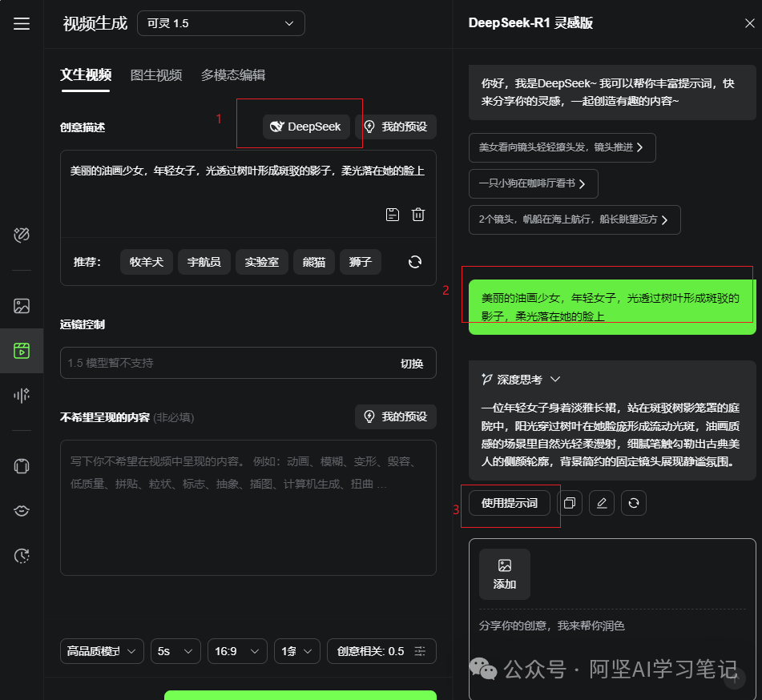Add an image to the DeepSeek chat

click(505, 574)
